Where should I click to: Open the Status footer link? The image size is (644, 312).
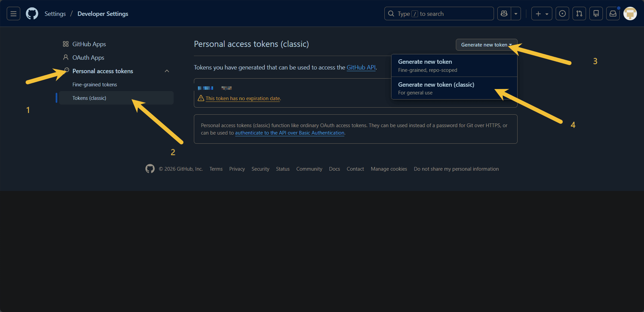pyautogui.click(x=283, y=169)
